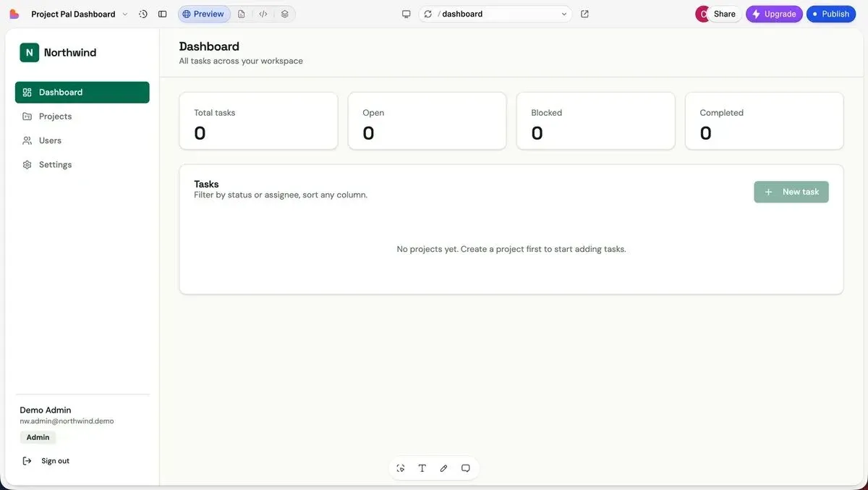Select the text edit tool
868x490 pixels.
pos(422,468)
